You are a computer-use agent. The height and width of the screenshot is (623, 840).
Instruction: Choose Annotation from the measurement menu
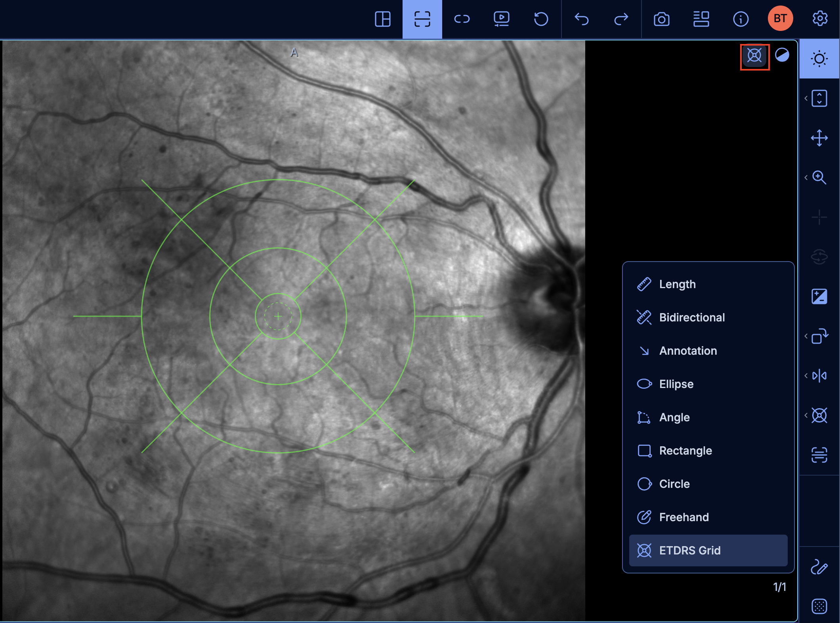(708, 351)
